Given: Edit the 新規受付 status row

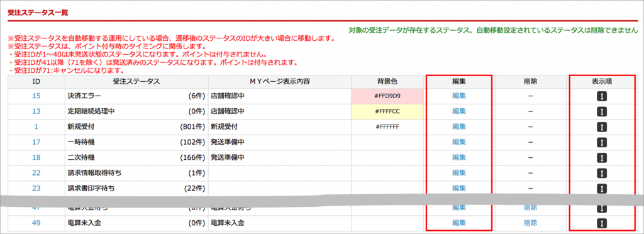Looking at the screenshot, I should pos(458,126).
